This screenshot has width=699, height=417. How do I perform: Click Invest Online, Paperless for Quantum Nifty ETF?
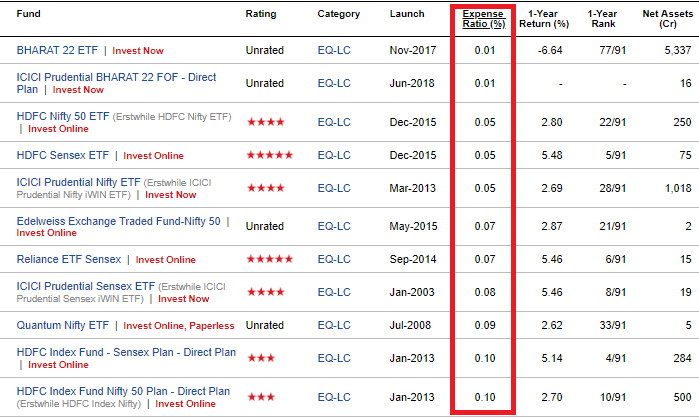[x=179, y=326]
